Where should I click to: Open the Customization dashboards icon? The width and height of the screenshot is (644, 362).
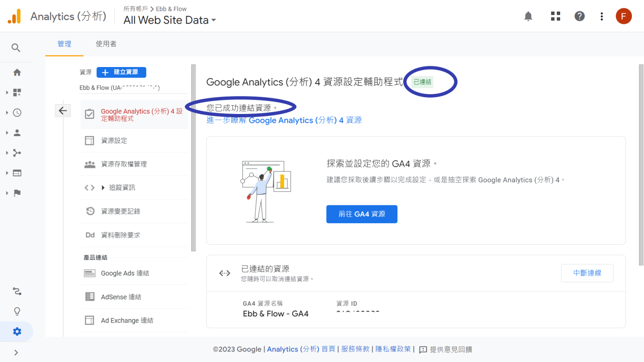[17, 93]
